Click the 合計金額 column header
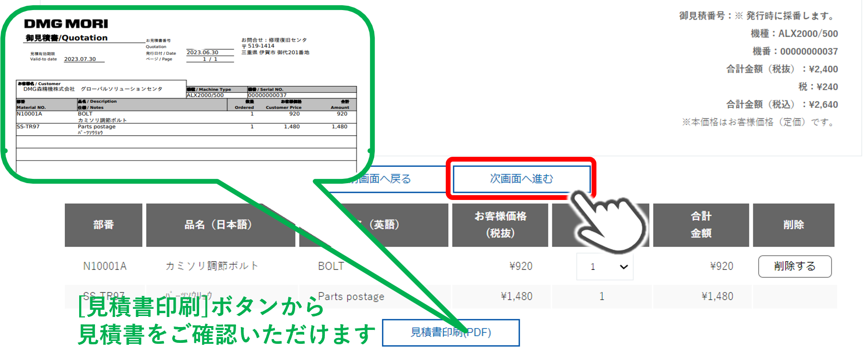868x363 pixels. tap(701, 225)
